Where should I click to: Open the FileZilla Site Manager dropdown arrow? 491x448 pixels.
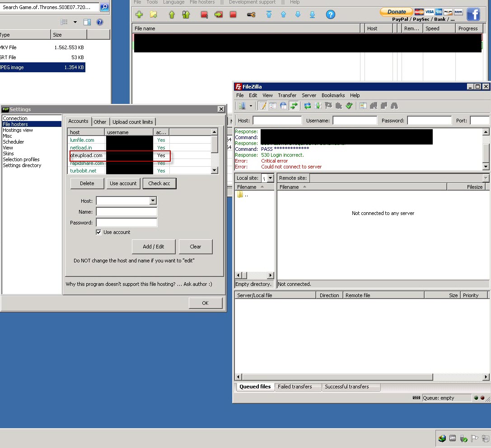tap(251, 106)
